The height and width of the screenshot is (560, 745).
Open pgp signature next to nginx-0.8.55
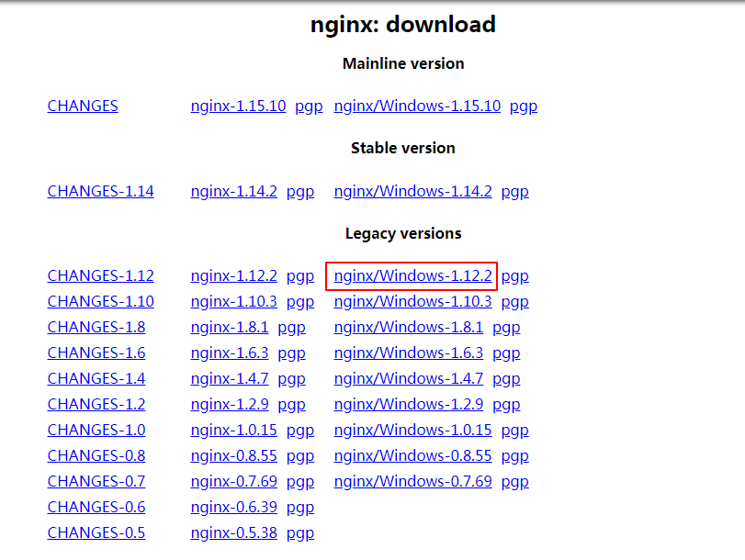pos(300,456)
